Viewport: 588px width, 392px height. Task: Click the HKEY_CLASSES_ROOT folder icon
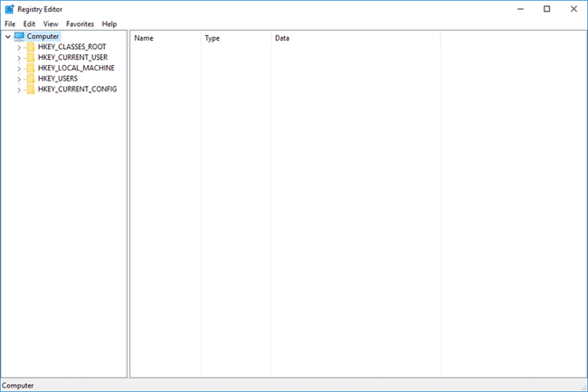point(31,47)
